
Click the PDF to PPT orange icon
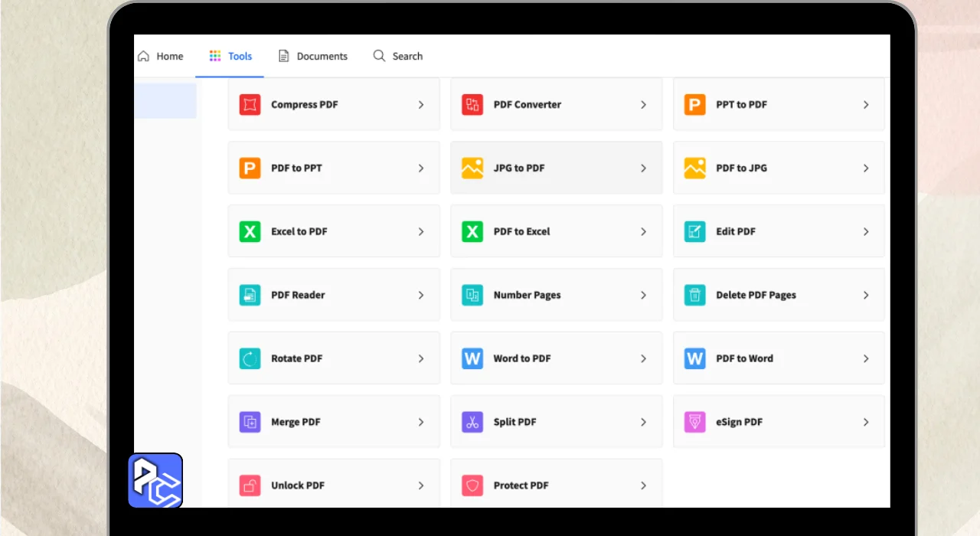click(x=250, y=168)
